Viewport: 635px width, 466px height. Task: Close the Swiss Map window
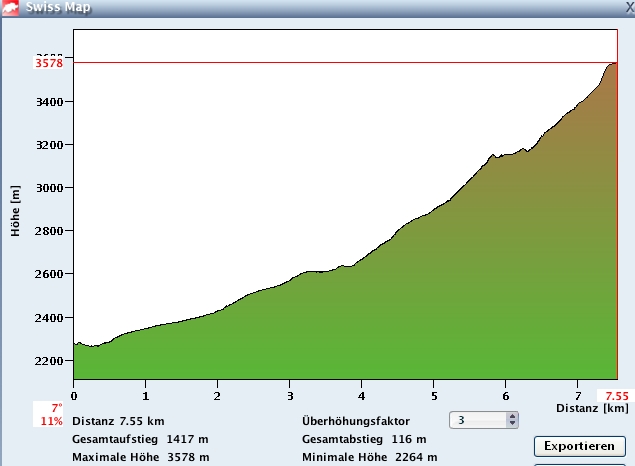628,6
